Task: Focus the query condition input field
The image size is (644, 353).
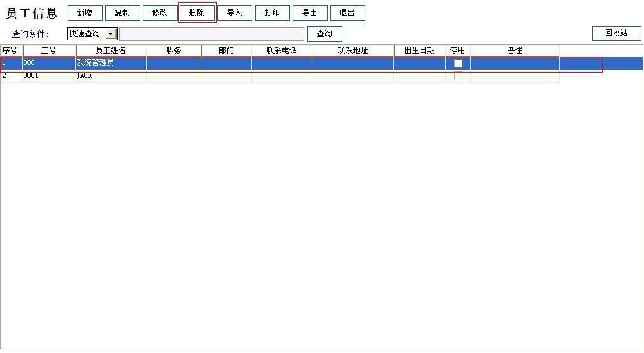Action: point(212,34)
